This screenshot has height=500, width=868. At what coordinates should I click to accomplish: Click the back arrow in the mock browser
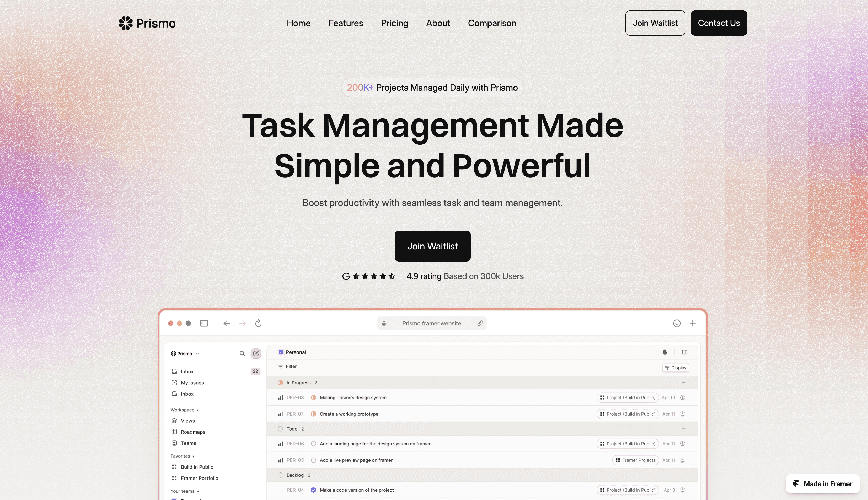[227, 323]
